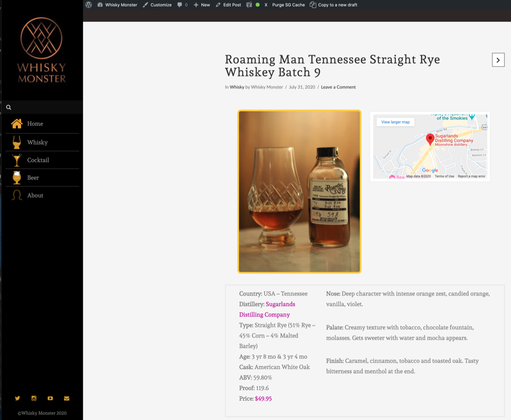The width and height of the screenshot is (511, 420).
Task: Click Terms of Use on map
Action: (444, 176)
